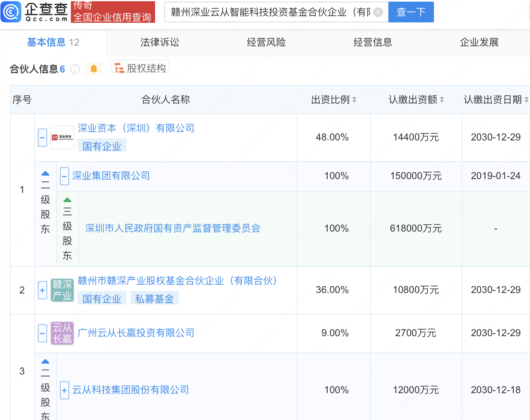
Task: Switch to 法律诉讼 tab
Action: 160,42
